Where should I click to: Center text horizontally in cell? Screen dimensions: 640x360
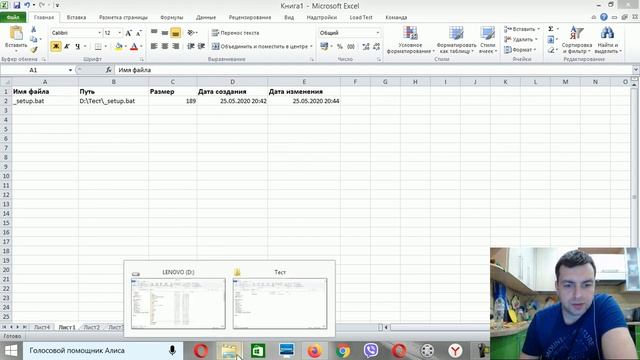pos(164,46)
